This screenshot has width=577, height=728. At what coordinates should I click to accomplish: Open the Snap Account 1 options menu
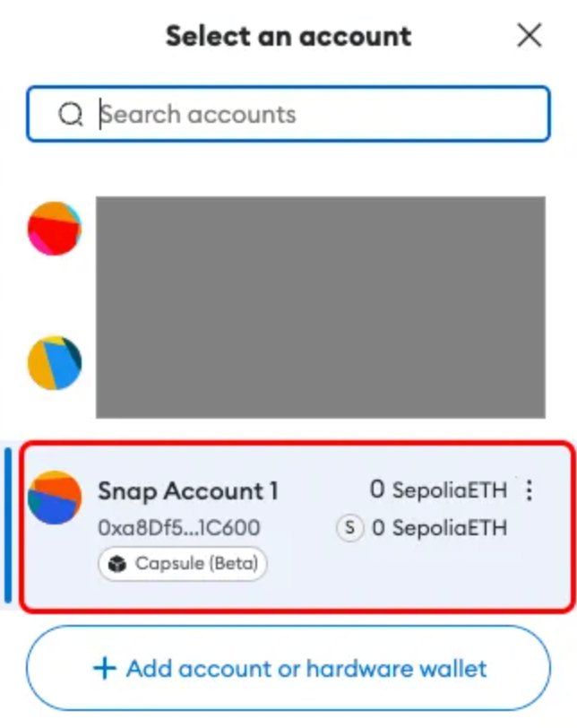point(530,492)
